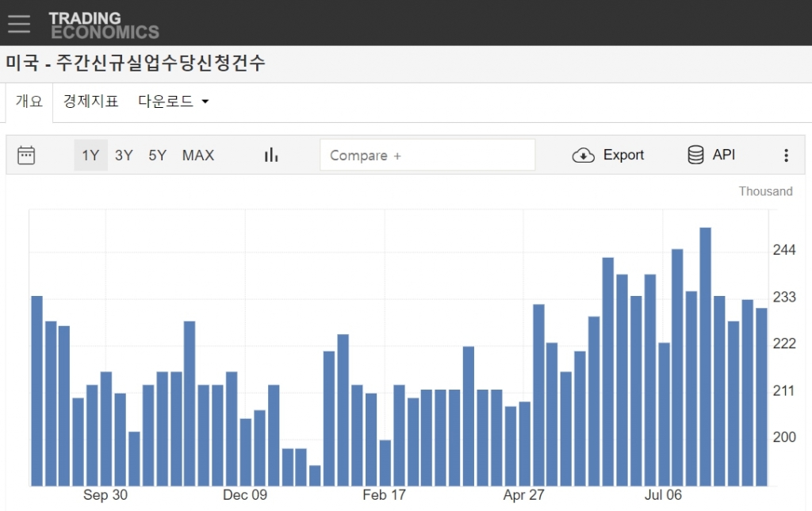The width and height of the screenshot is (812, 511).
Task: Open the calendar date range picker
Action: click(x=26, y=156)
